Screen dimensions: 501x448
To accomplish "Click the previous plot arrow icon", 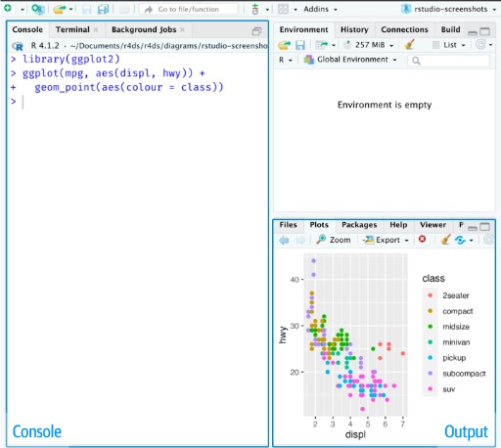I will click(x=284, y=241).
